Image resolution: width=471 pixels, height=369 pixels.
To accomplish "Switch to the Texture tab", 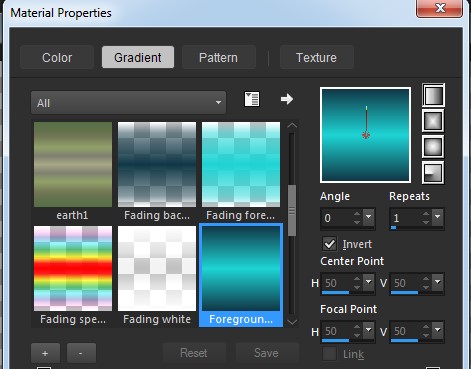I will [316, 57].
